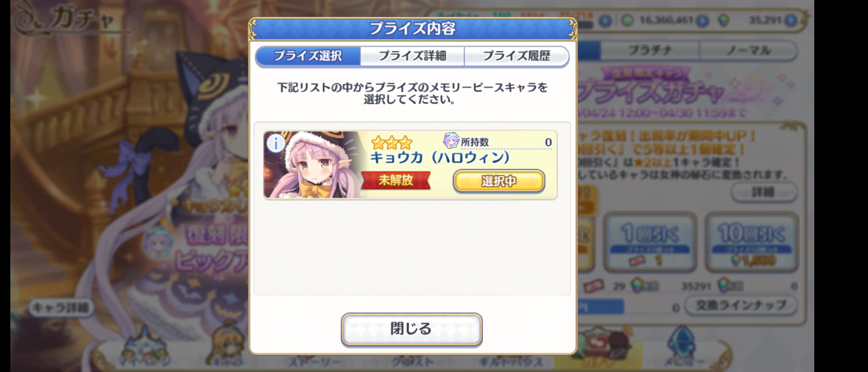Open the プライズ詳細 tab
Viewport: 868px width, 372px height.
click(412, 56)
